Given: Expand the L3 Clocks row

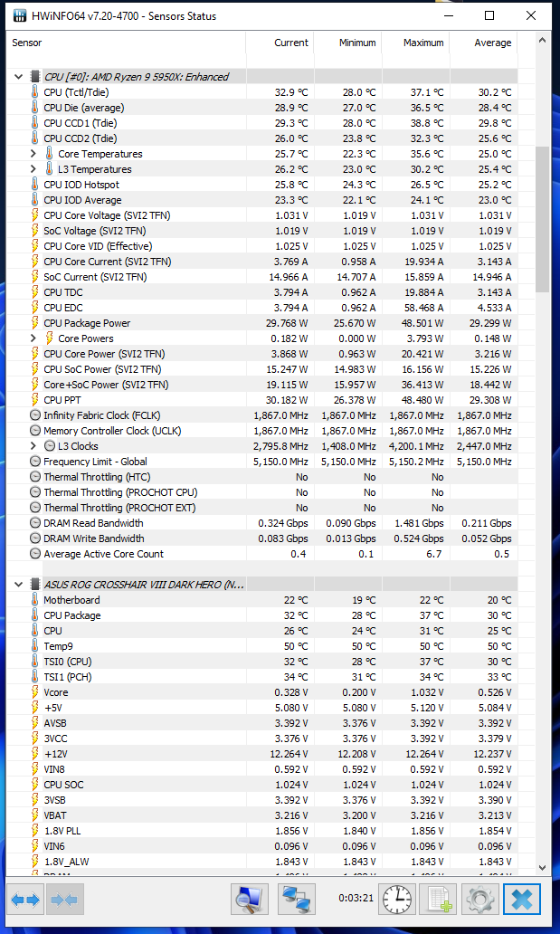Looking at the screenshot, I should point(33,446).
